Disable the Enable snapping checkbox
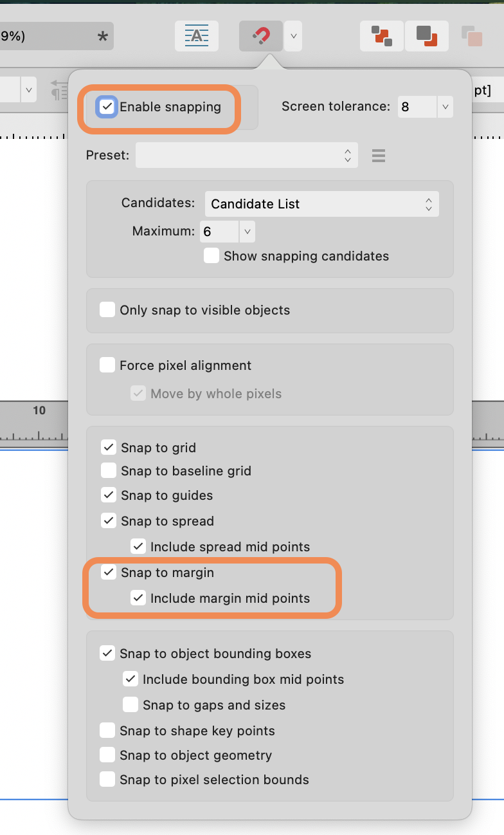The image size is (504, 835). (x=107, y=107)
